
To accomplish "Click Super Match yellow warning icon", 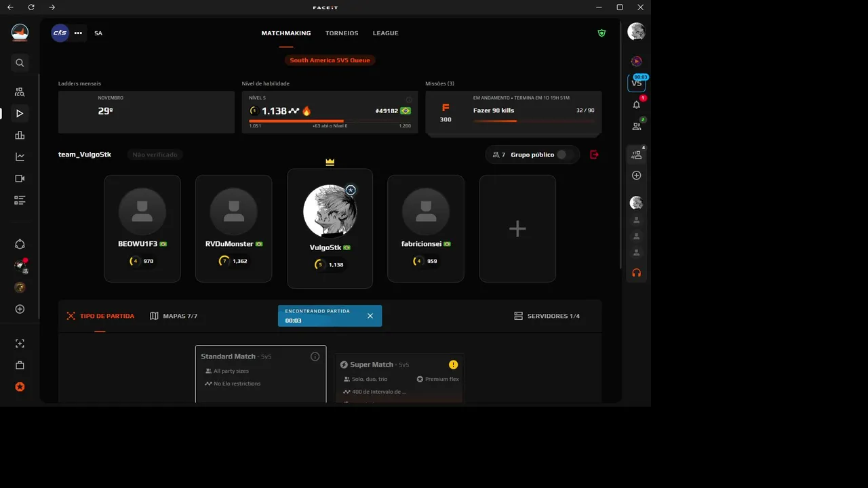I will [453, 365].
